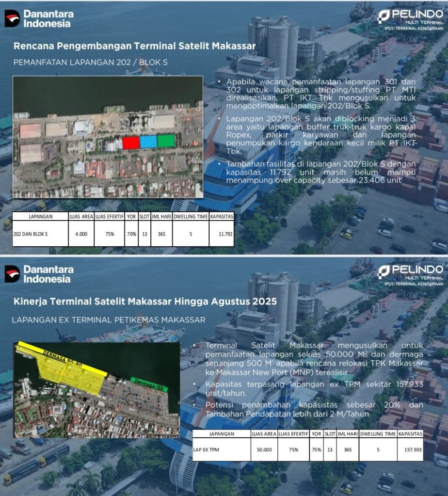Select the 'LAPANGAN EX TERMINAL PETIKEMAS MAKASSAR' subtitle
Viewport: 448px width, 496px height.
(x=108, y=320)
